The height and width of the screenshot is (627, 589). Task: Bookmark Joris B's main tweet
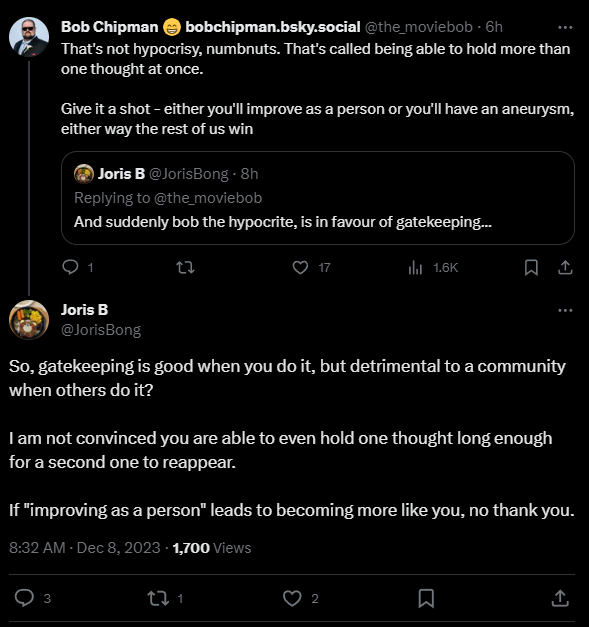click(x=426, y=598)
